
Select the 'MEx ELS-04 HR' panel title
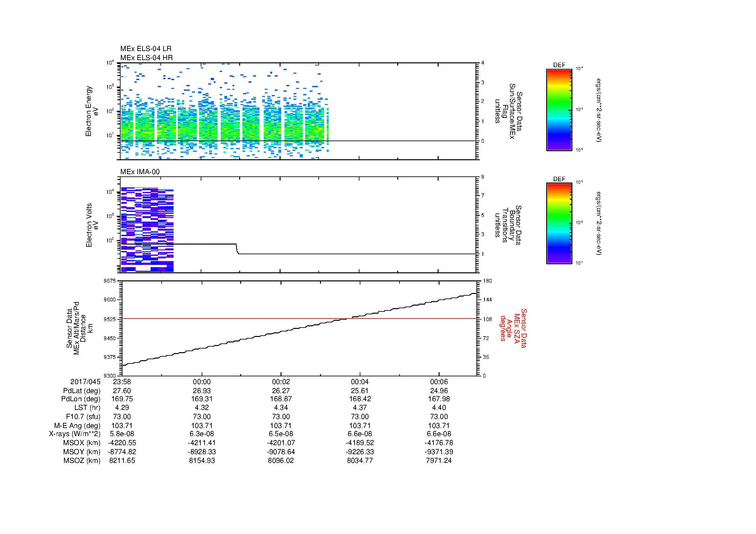pyautogui.click(x=146, y=58)
